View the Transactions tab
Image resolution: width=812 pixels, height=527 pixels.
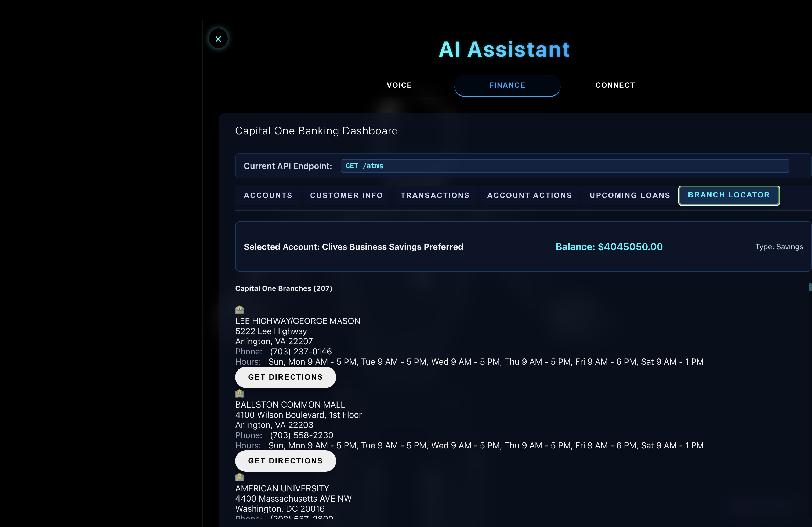point(435,195)
